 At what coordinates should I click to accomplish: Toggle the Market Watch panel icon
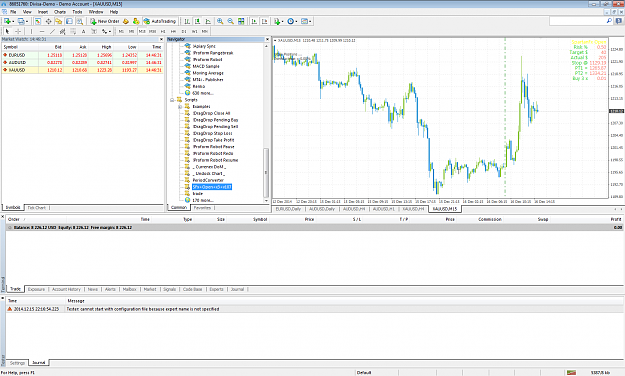click(x=38, y=21)
